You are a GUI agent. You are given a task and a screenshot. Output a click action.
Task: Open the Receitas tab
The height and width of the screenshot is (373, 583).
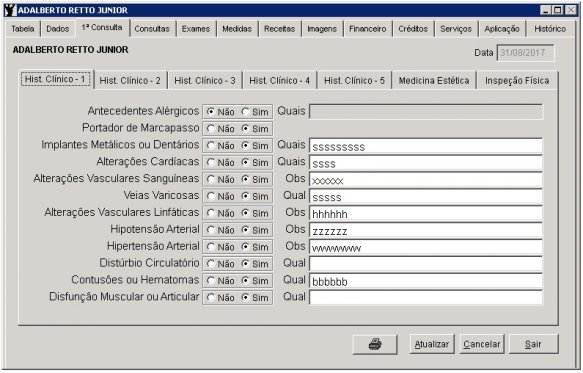pyautogui.click(x=279, y=29)
